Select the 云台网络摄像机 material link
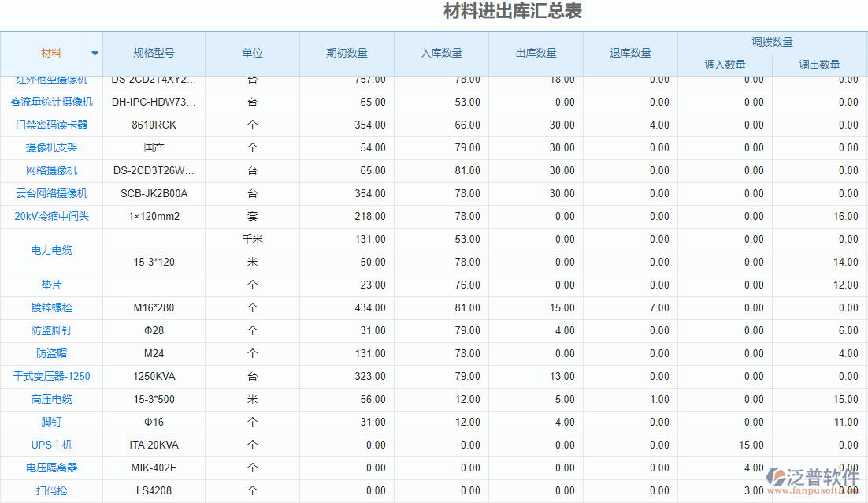 tap(50, 193)
